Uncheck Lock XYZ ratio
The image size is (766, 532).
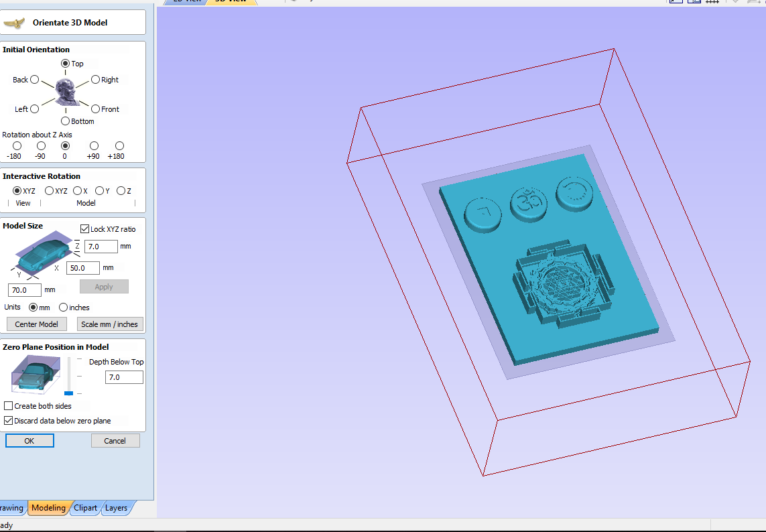coord(84,228)
